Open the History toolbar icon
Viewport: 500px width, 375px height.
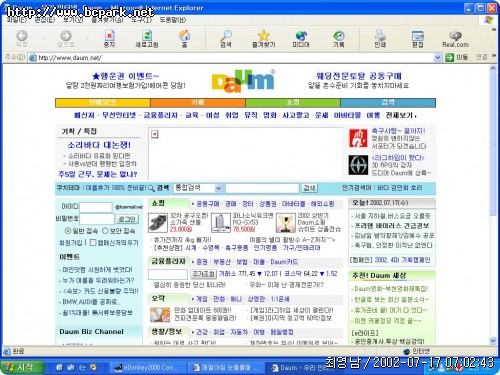[339, 35]
